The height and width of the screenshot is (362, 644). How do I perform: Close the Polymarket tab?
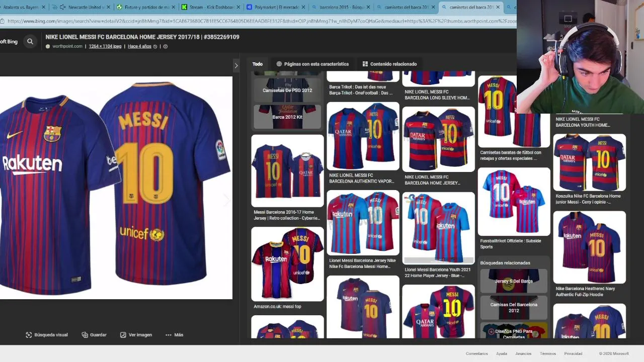click(303, 7)
